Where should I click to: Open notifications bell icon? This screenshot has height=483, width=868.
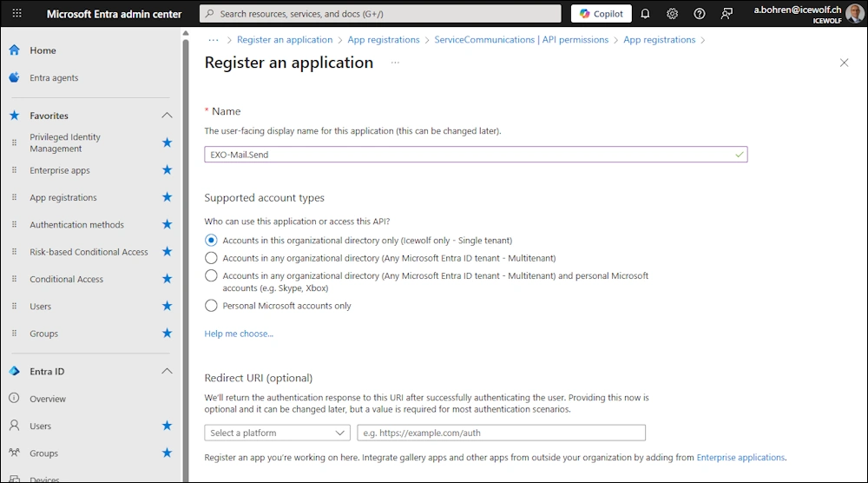tap(645, 14)
